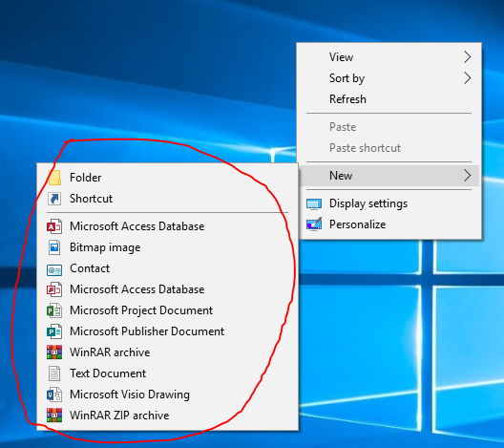Choose the WinRAR ZIP archive entry
Screen dimensions: 504x448
167,416
